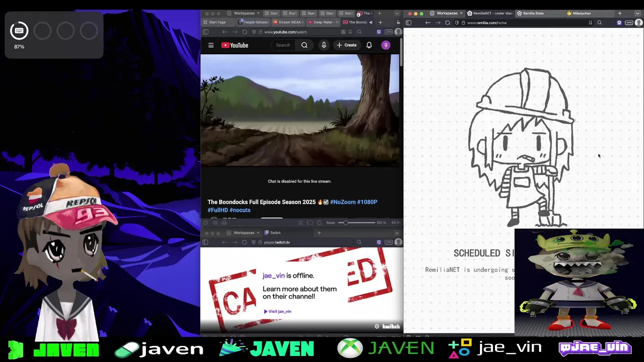Switch to the 'People followed' tab
The width and height of the screenshot is (644, 362).
254,22
